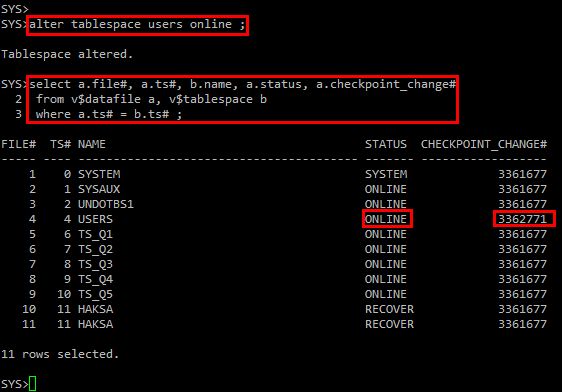Click the TS_Q4 tablespace name
This screenshot has width=562, height=392.
pos(95,279)
